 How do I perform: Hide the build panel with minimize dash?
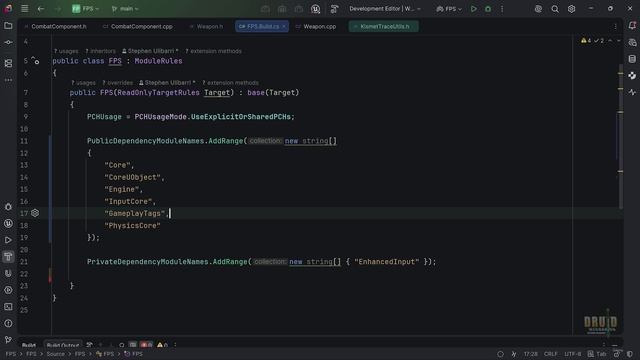coord(615,345)
